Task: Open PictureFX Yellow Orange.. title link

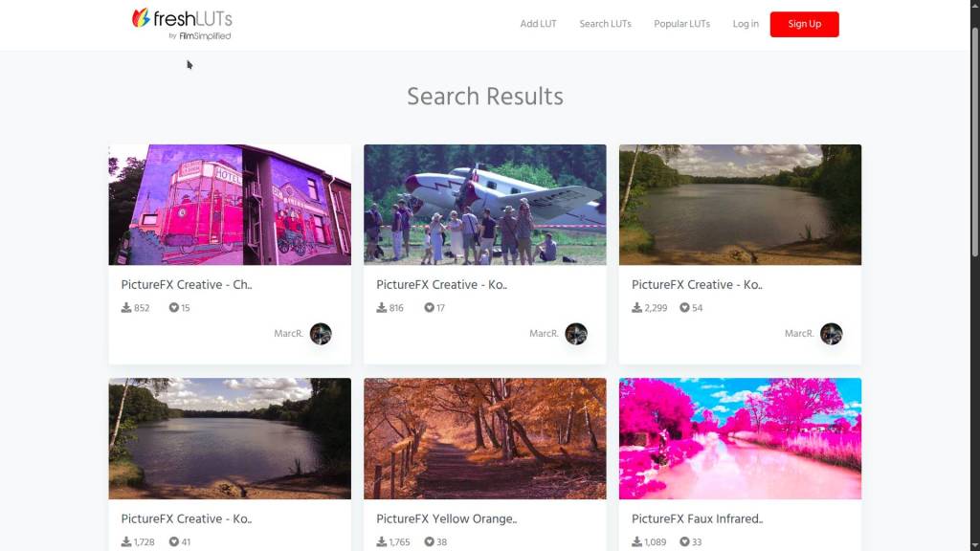Action: (x=446, y=518)
